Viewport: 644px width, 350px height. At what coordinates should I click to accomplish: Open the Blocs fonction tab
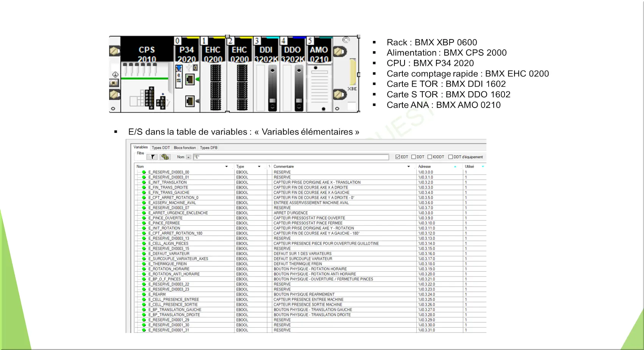pyautogui.click(x=185, y=148)
